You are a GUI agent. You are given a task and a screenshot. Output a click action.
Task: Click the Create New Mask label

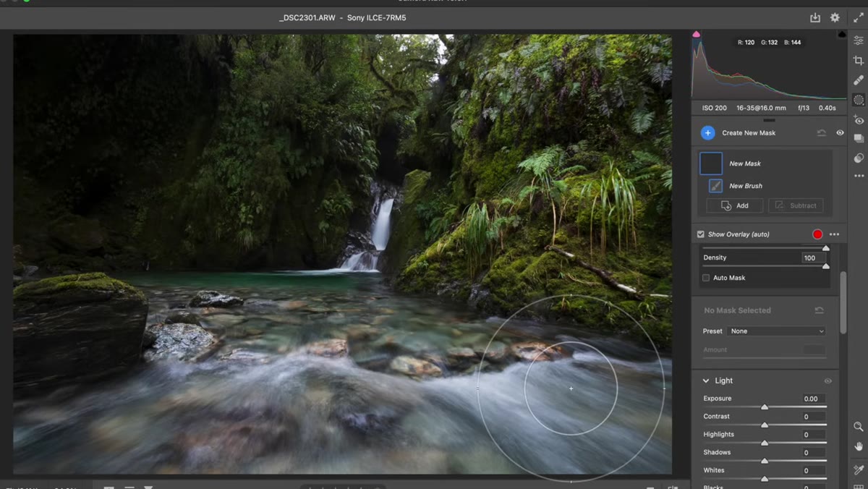coord(749,133)
